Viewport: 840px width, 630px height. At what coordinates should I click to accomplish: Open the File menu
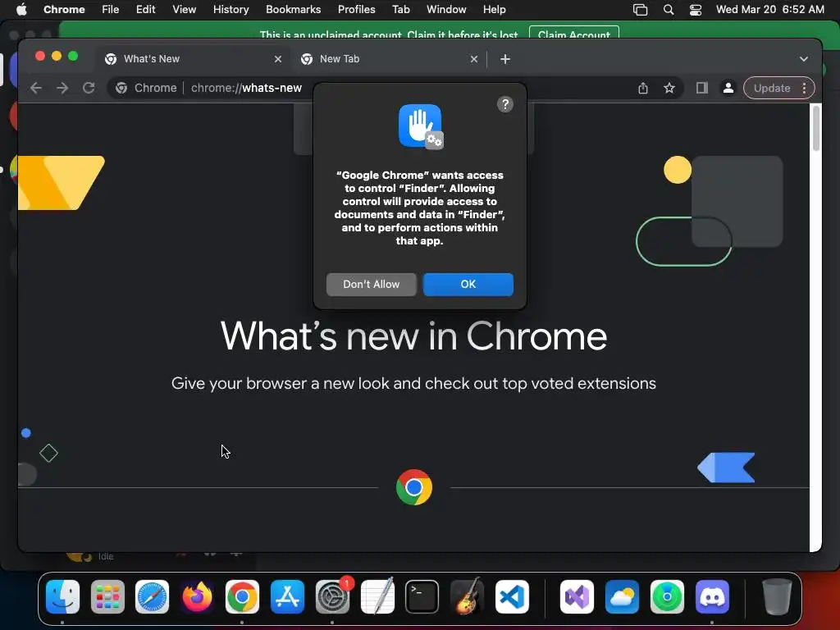coord(111,10)
